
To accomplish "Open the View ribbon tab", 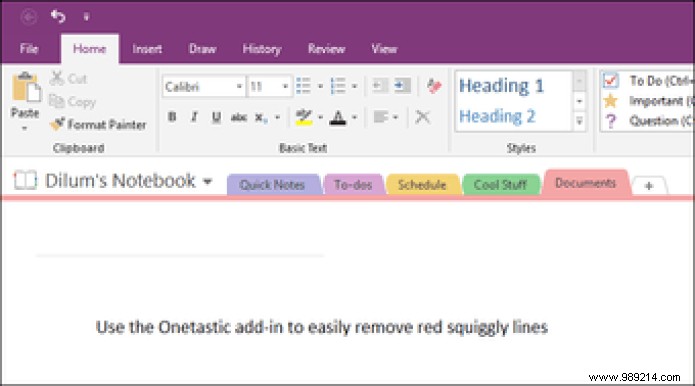I will [384, 49].
